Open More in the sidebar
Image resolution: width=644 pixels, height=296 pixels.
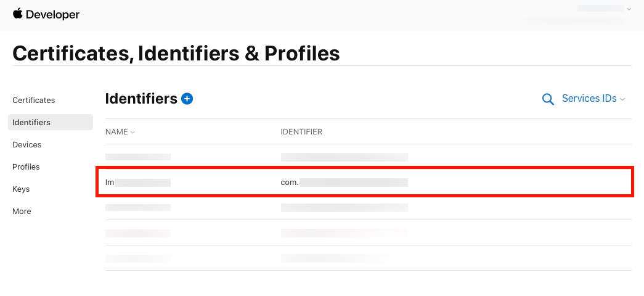pos(22,211)
